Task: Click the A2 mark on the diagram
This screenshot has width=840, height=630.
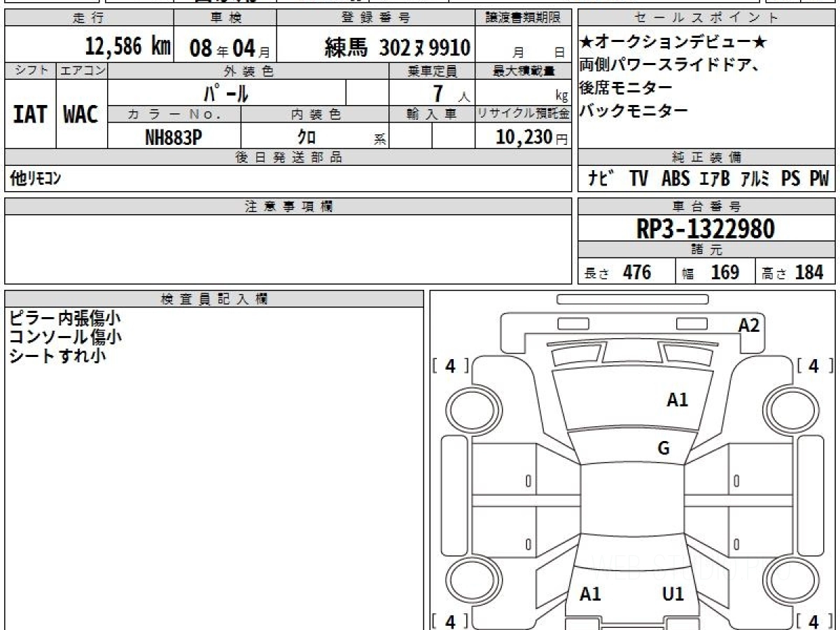Action: (x=749, y=325)
